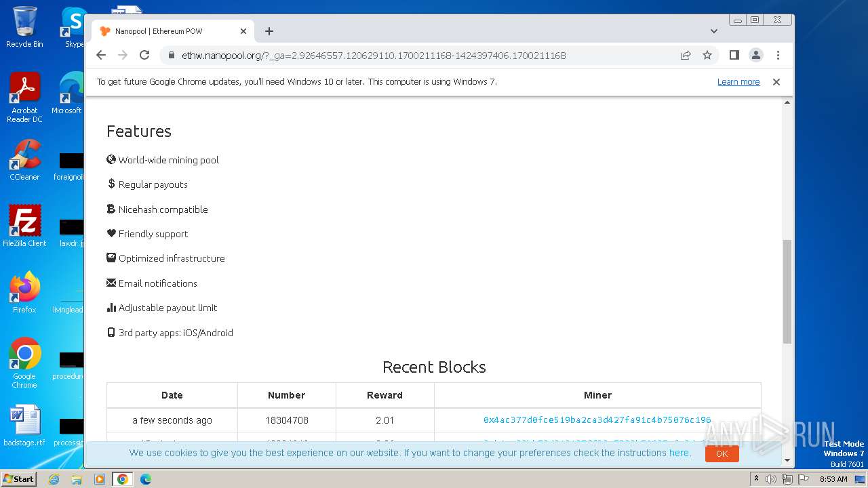Open the Windows Start menu
The image size is (868, 488).
[x=19, y=479]
